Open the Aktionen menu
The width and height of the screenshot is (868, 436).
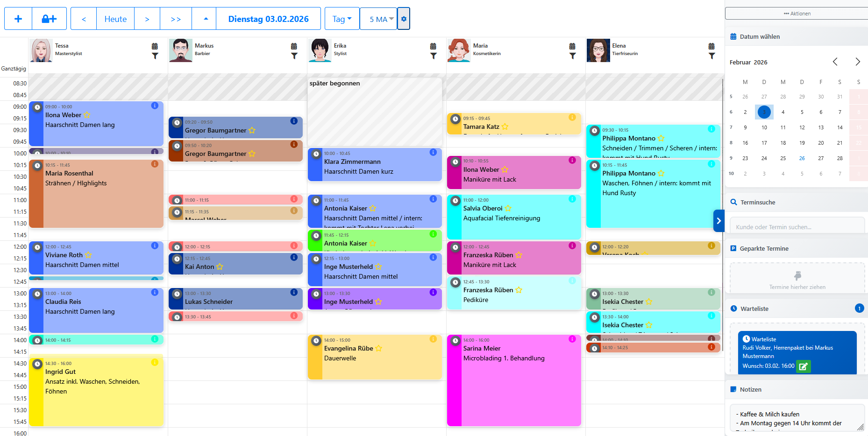(797, 14)
